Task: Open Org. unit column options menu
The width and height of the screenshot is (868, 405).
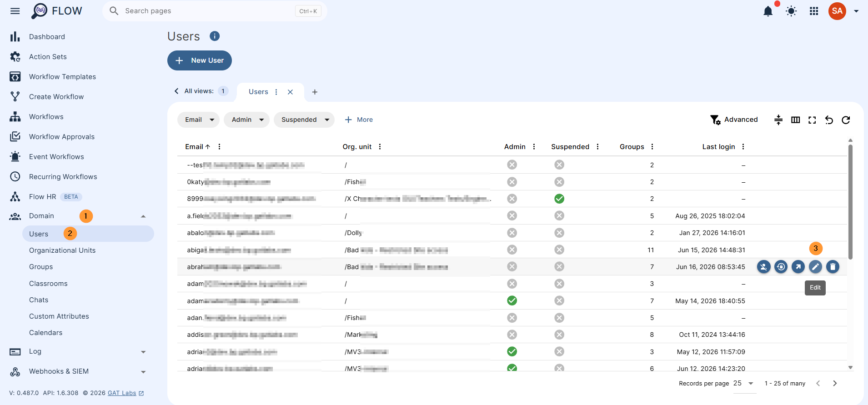Action: click(380, 146)
